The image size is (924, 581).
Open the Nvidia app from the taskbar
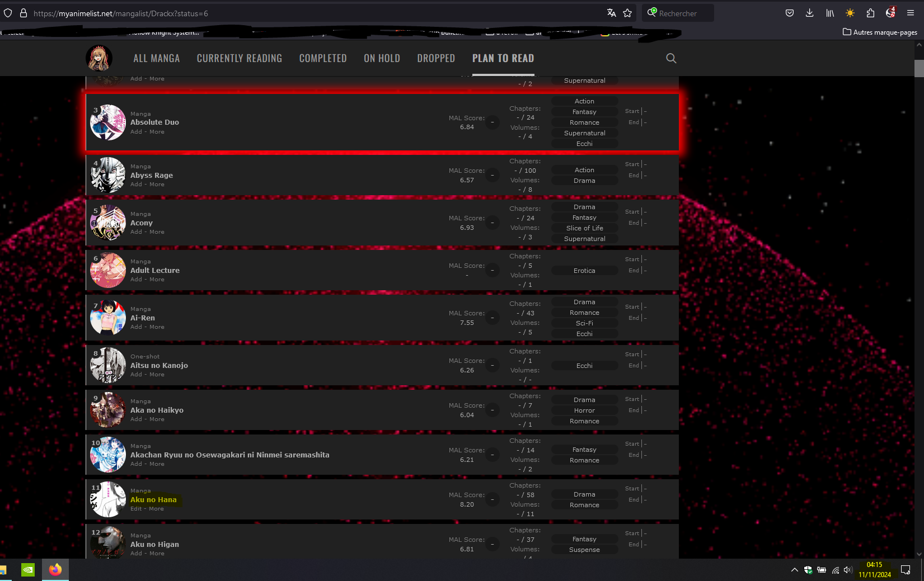pyautogui.click(x=28, y=570)
